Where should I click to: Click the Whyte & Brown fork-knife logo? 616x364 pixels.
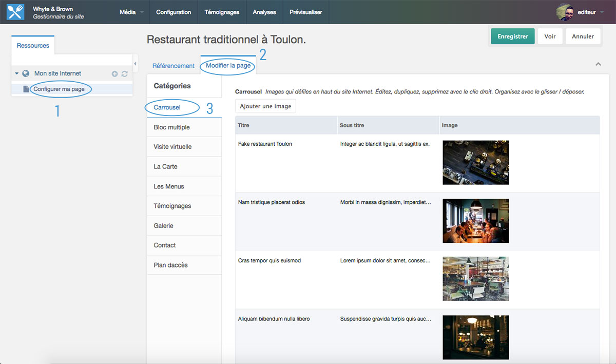[15, 12]
